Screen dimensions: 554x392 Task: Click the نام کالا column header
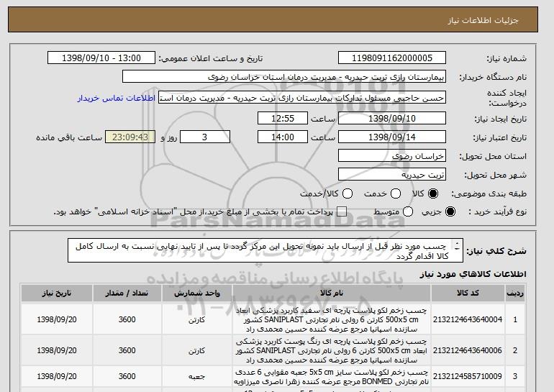332,293
